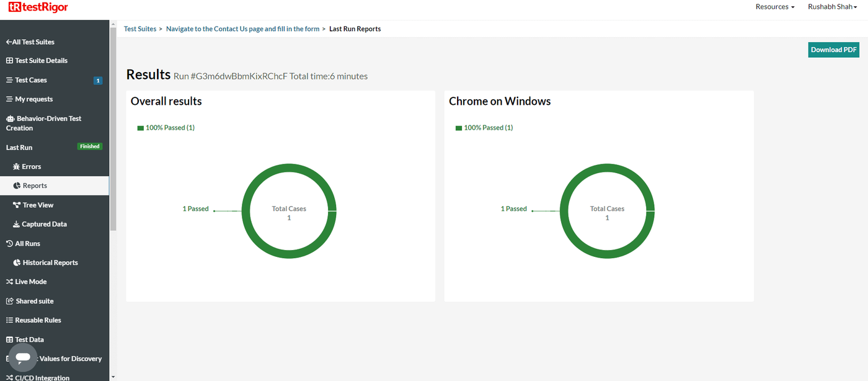Click the list icon beside Test Cases
Viewport: 868px width, 381px height.
point(9,80)
